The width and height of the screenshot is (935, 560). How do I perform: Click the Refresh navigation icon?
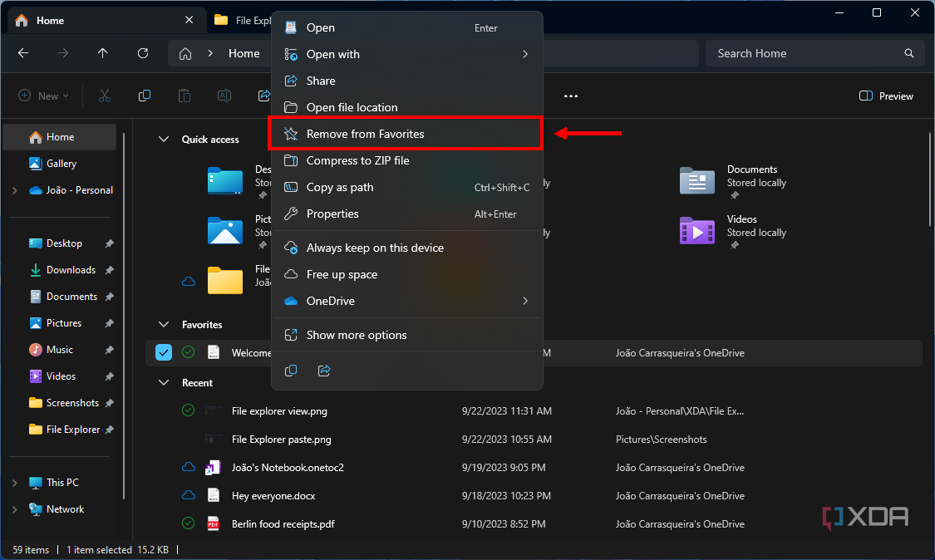(142, 53)
